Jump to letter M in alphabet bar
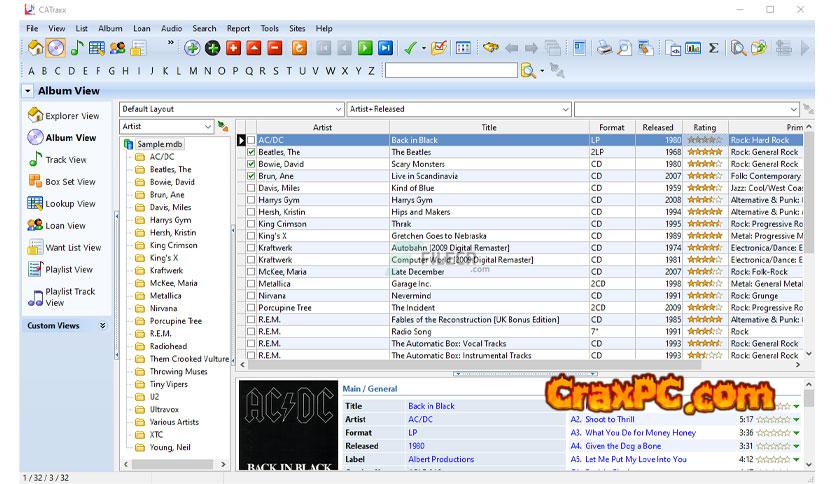 tap(193, 71)
